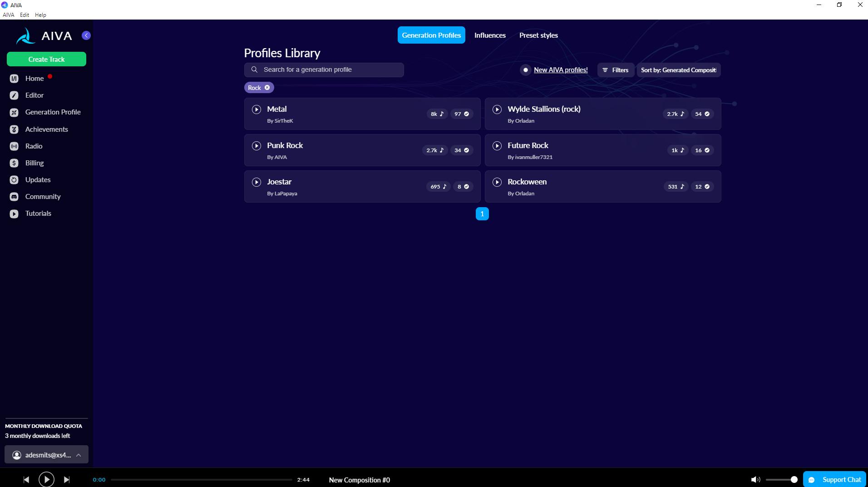Screen dimensions: 868x487
Task: Open the Billing dollar icon
Action: (x=14, y=163)
